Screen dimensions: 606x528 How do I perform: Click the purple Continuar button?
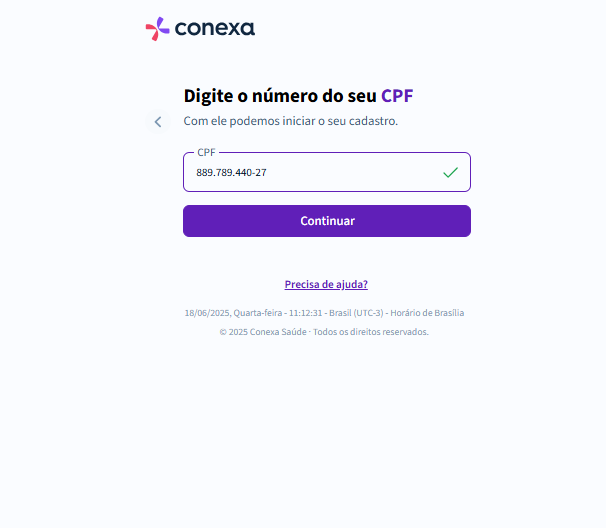[327, 221]
